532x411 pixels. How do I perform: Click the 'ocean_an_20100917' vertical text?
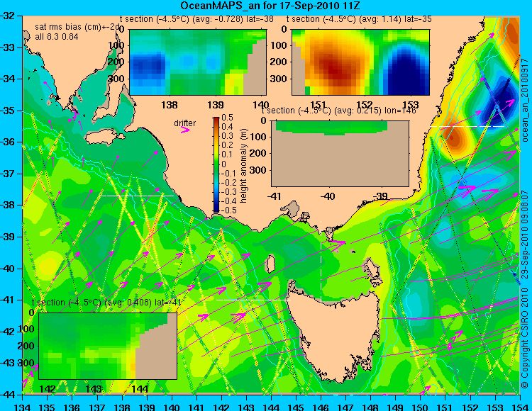tap(525, 100)
